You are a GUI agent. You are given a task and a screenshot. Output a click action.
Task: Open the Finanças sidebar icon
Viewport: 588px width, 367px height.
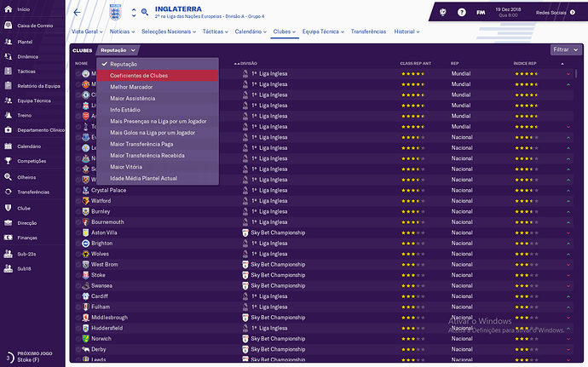(8, 238)
